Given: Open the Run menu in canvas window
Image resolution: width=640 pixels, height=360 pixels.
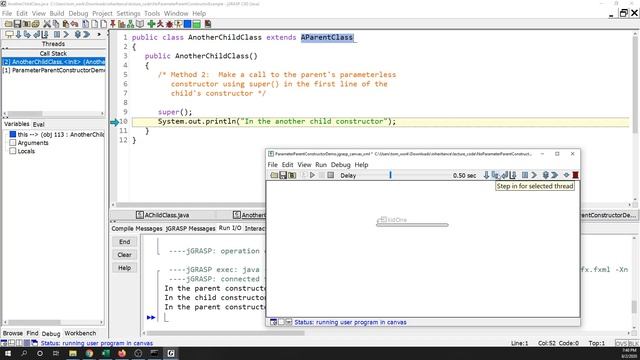Looking at the screenshot, I should [x=321, y=164].
